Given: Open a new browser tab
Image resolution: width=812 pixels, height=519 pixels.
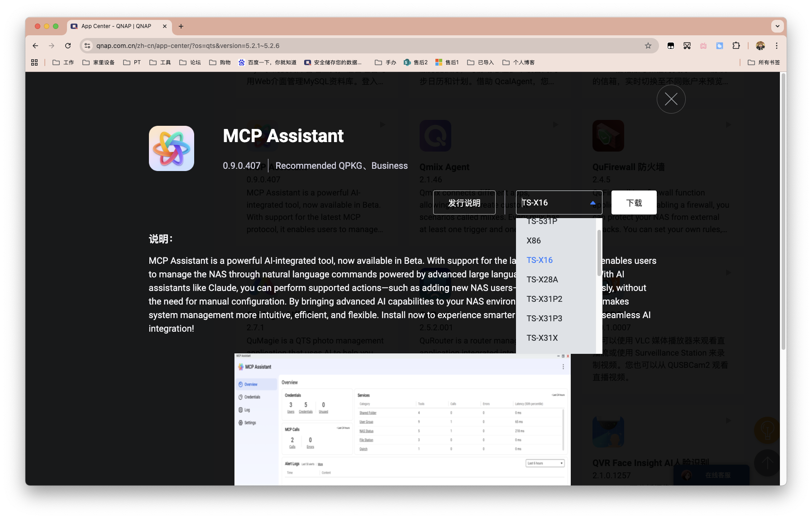Looking at the screenshot, I should (x=181, y=26).
